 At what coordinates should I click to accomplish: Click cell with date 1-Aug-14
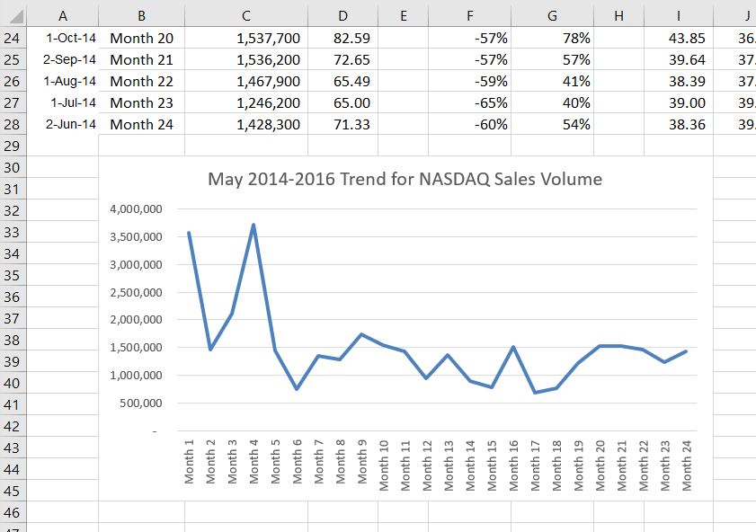pos(63,81)
